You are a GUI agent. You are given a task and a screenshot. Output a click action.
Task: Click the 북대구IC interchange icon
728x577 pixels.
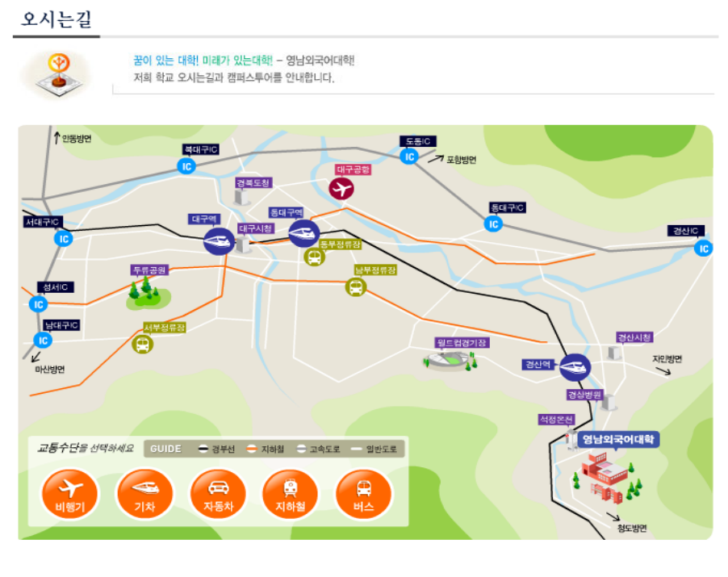pyautogui.click(x=186, y=166)
